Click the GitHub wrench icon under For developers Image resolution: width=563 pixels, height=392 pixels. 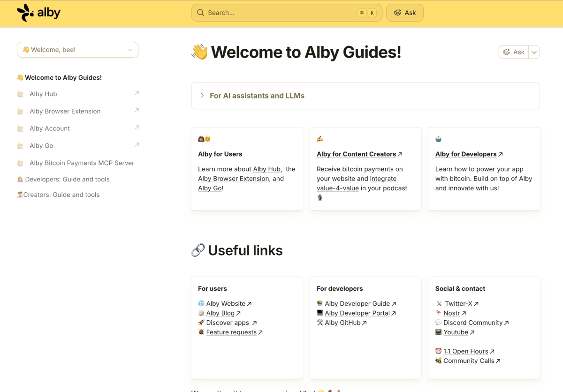(x=319, y=323)
